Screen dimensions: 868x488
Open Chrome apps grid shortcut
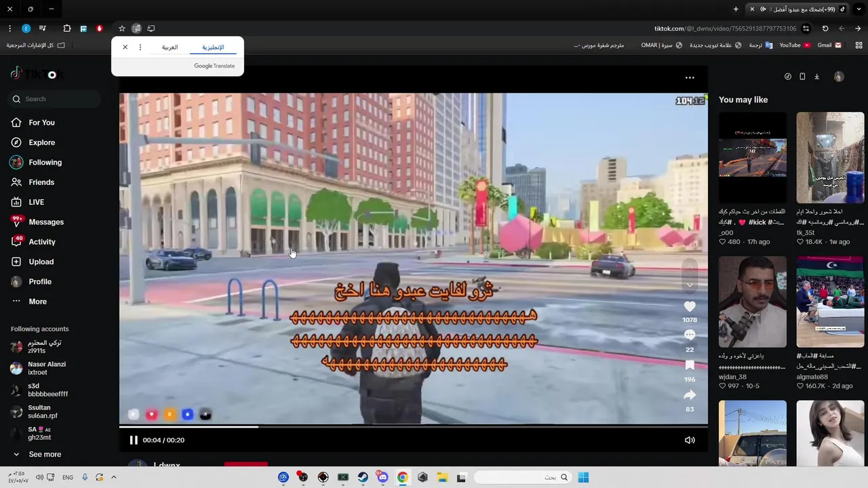click(x=859, y=45)
